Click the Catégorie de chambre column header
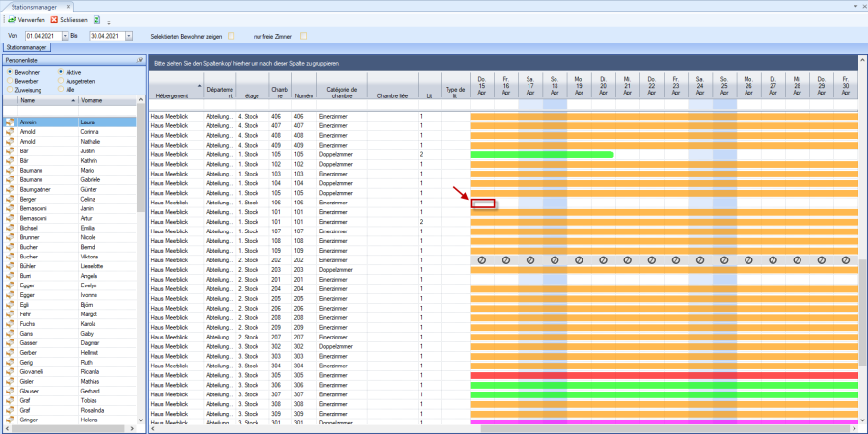The height and width of the screenshot is (434, 868). 341,86
